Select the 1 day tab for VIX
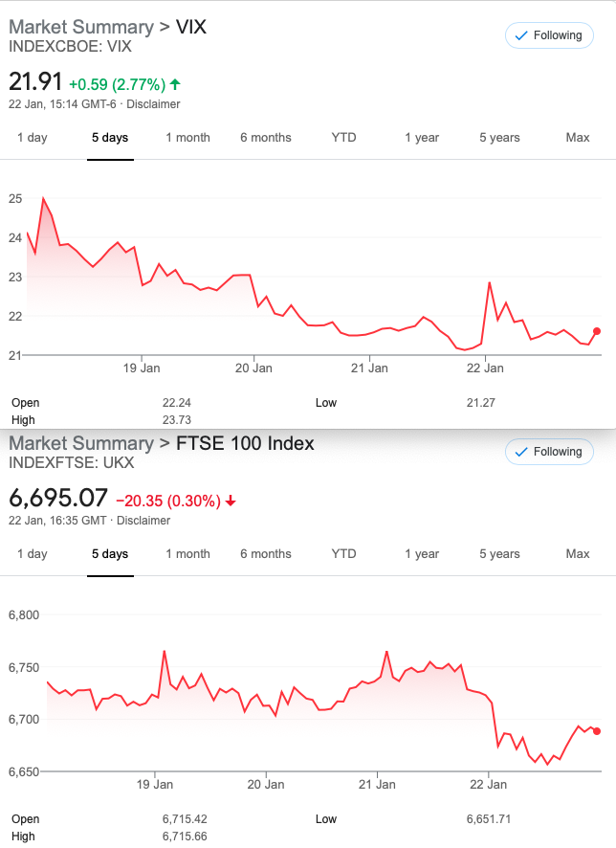 pos(33,138)
